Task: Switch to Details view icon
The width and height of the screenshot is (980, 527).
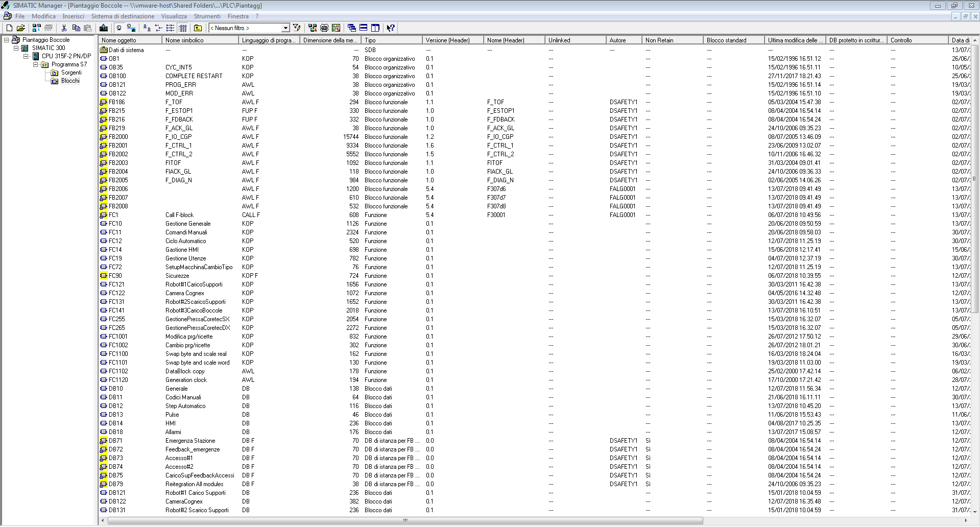Action: (183, 28)
